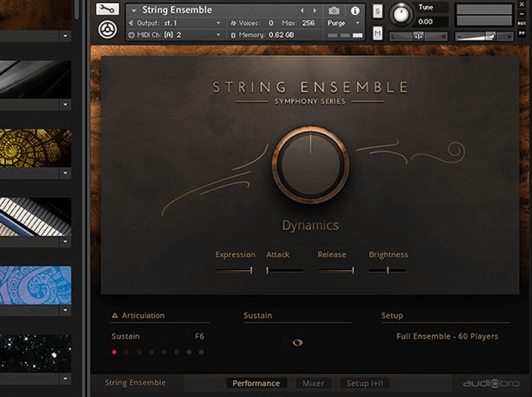Solo the String Ensemble instrument

(378, 11)
